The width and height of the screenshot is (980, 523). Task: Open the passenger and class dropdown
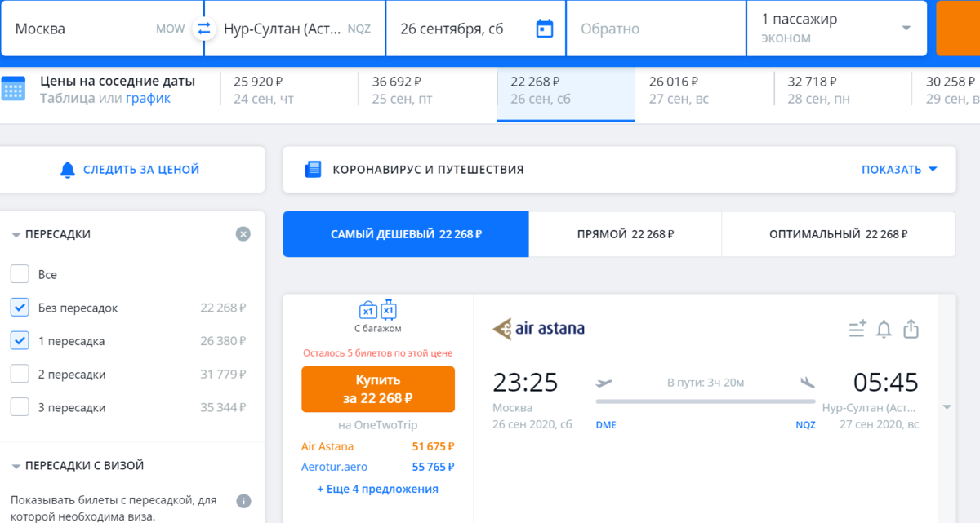[x=836, y=29]
